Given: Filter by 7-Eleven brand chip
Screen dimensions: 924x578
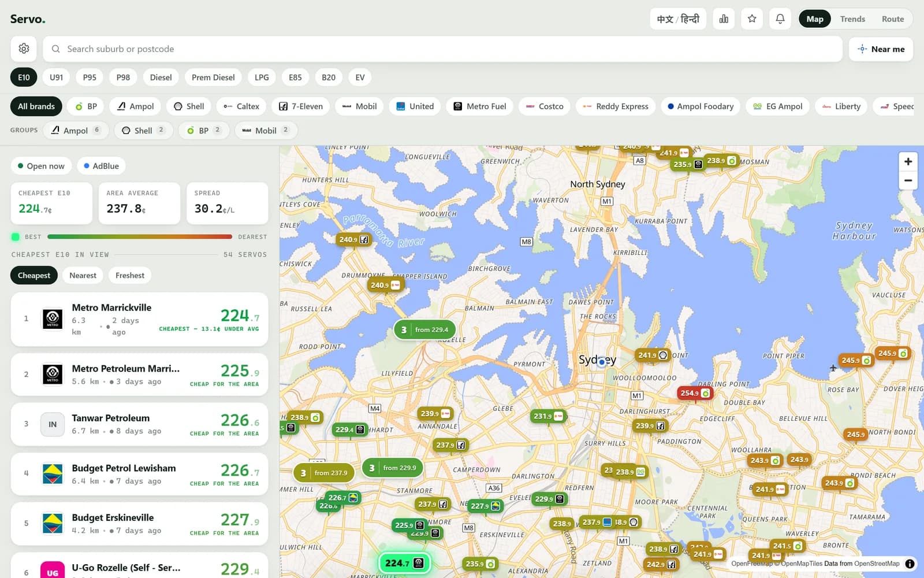Looking at the screenshot, I should (300, 106).
